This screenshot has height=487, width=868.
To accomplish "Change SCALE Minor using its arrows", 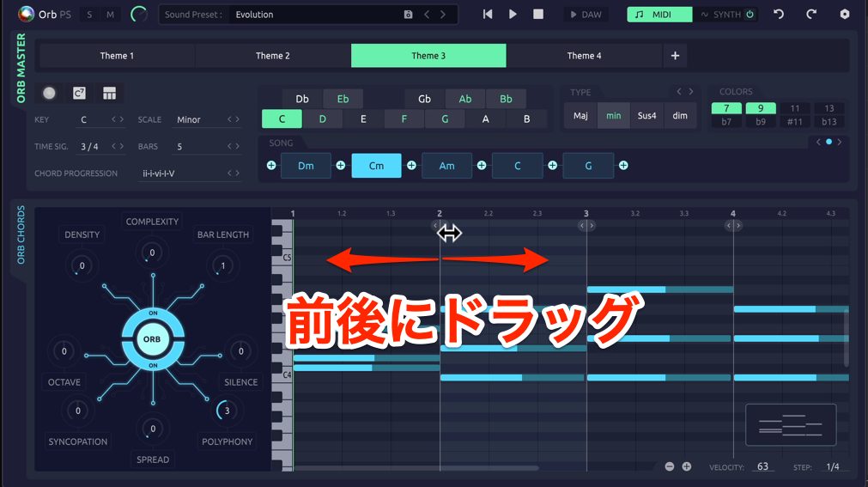I will tap(233, 119).
